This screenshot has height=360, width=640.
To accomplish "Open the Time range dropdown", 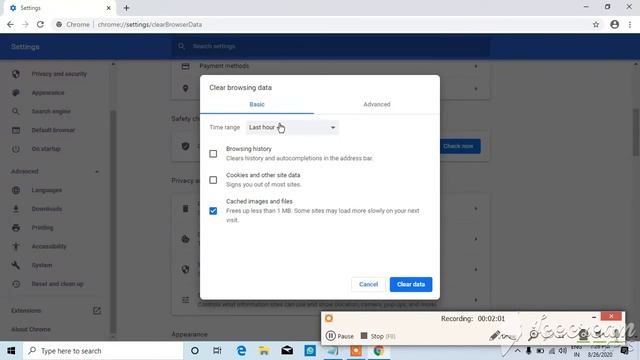I will click(292, 127).
